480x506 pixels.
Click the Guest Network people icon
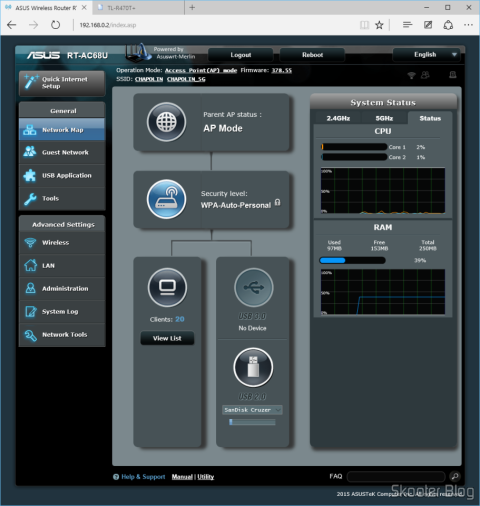click(x=30, y=152)
